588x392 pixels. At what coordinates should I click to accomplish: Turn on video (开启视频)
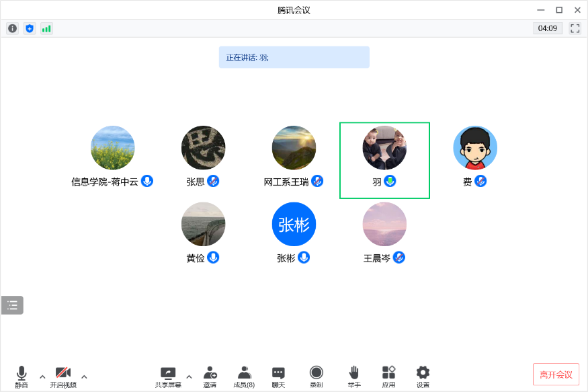(63, 376)
